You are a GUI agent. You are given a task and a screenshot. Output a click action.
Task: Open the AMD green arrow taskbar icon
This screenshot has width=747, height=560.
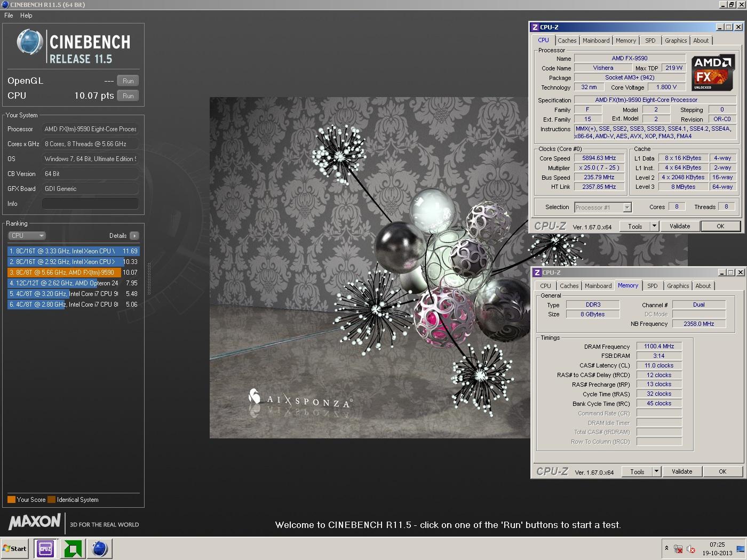point(73,548)
